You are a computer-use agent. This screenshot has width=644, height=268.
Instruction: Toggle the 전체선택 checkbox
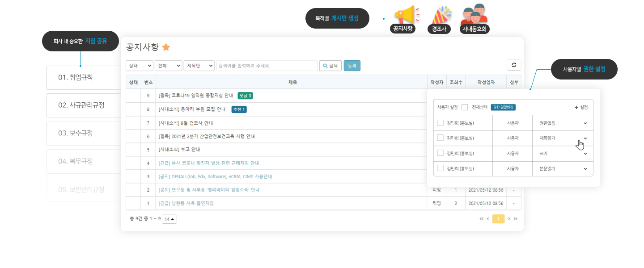point(465,107)
